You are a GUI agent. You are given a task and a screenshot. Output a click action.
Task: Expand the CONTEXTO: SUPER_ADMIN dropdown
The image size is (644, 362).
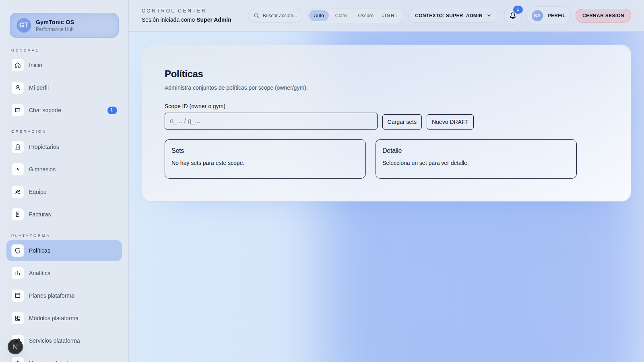point(453,16)
